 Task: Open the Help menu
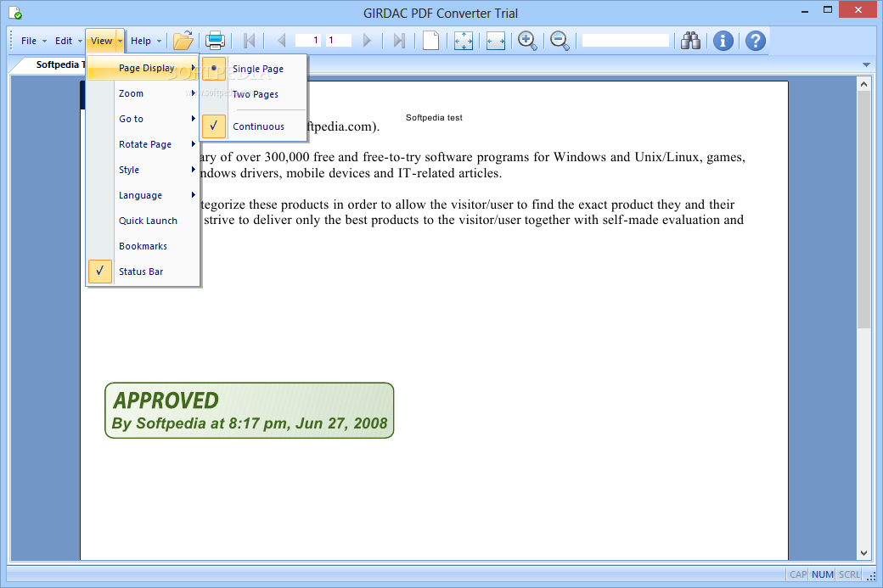pyautogui.click(x=146, y=41)
